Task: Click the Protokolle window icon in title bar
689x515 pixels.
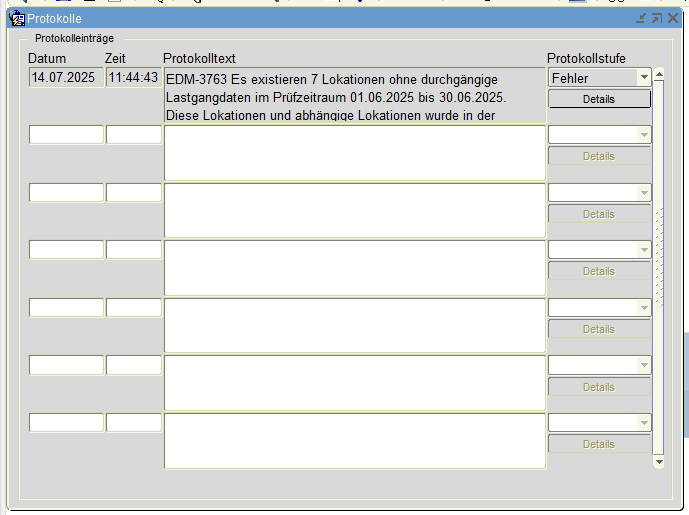Action: (x=17, y=18)
